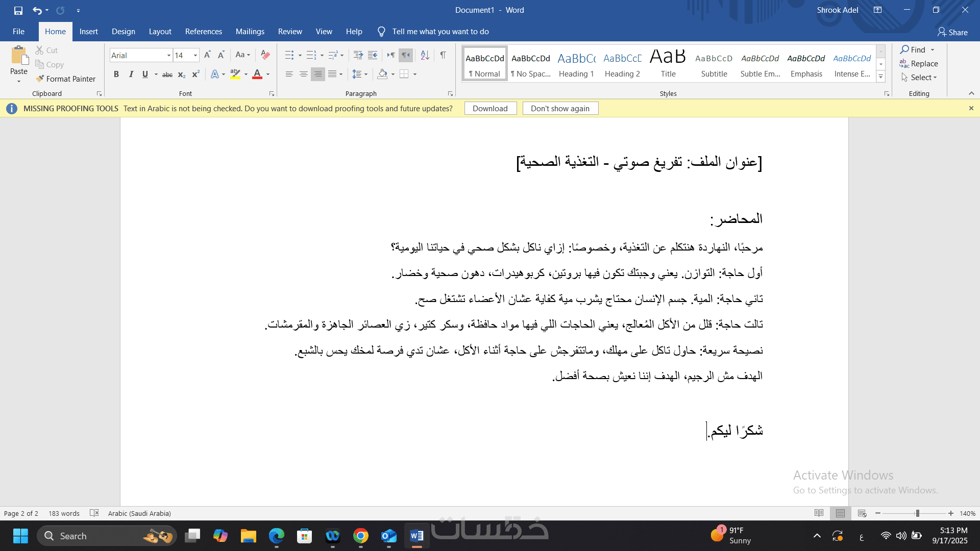The image size is (980, 551).
Task: Click the Format Painter tool
Action: pyautogui.click(x=65, y=79)
